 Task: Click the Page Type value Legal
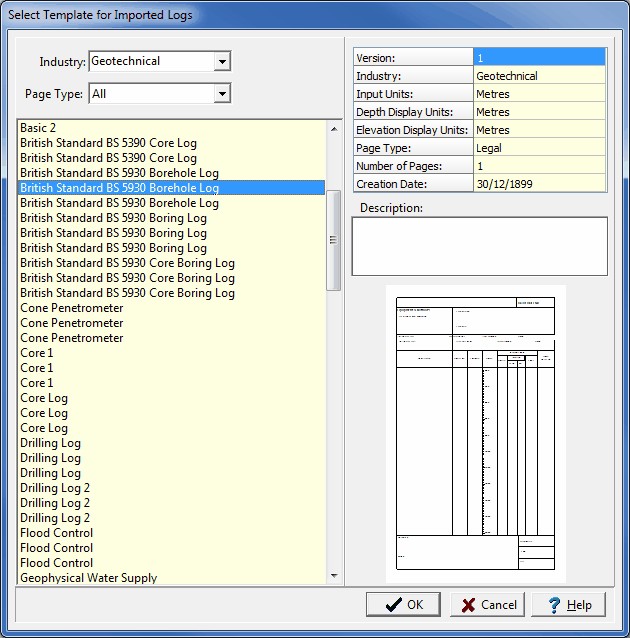click(539, 148)
